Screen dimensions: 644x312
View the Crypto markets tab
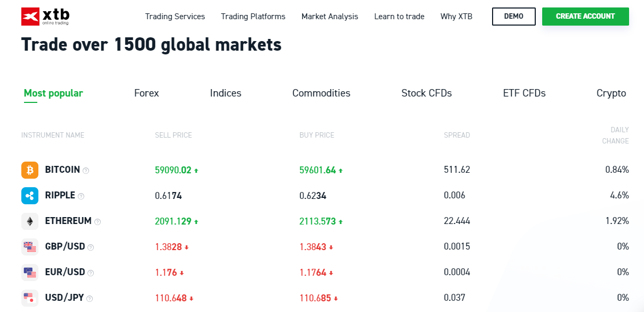pyautogui.click(x=611, y=93)
